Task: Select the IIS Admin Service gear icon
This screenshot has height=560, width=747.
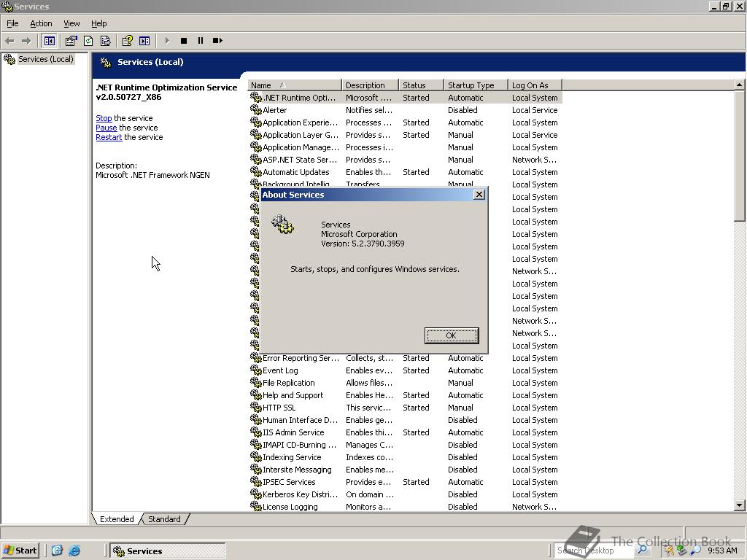Action: point(256,432)
